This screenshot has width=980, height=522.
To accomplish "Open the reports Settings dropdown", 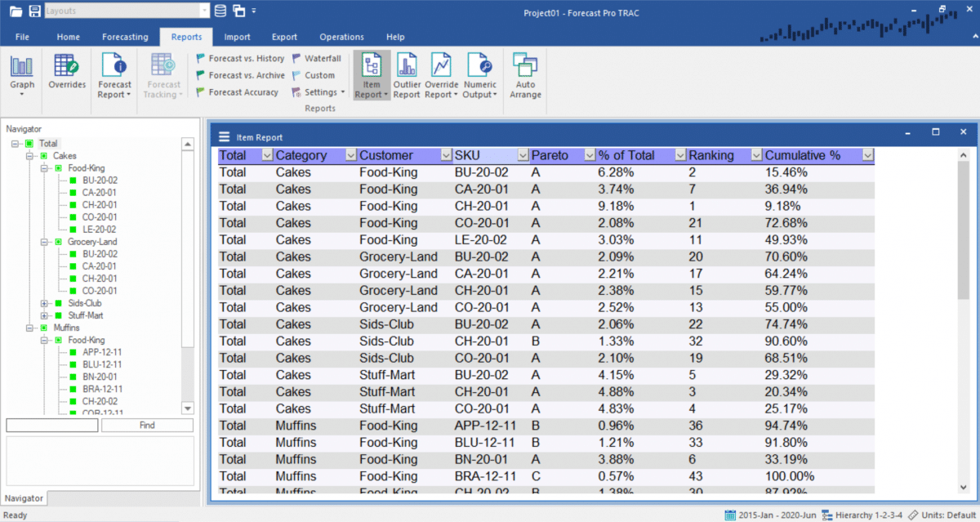I will (x=317, y=91).
